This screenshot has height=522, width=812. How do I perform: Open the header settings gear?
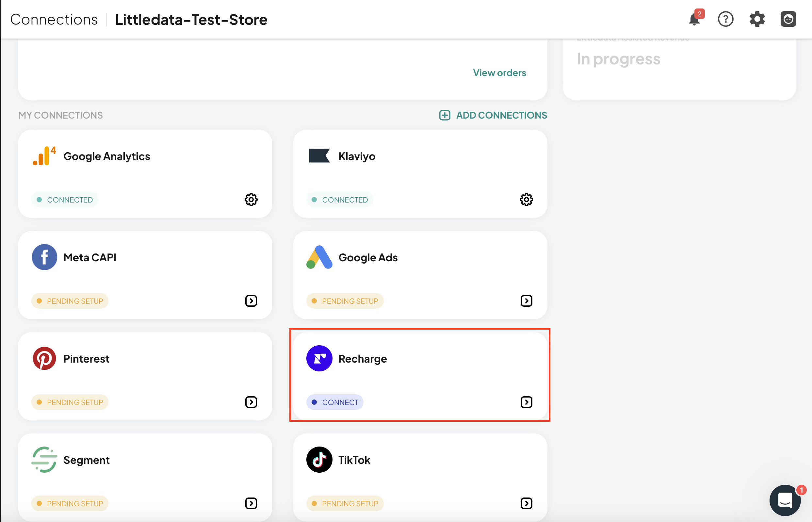tap(757, 19)
